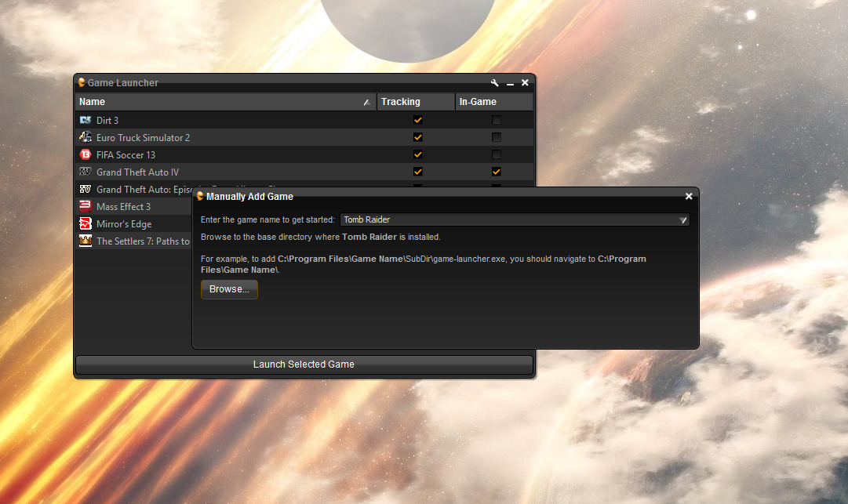This screenshot has width=848, height=504.
Task: Click the Mass Effect 3 game icon
Action: pos(86,206)
